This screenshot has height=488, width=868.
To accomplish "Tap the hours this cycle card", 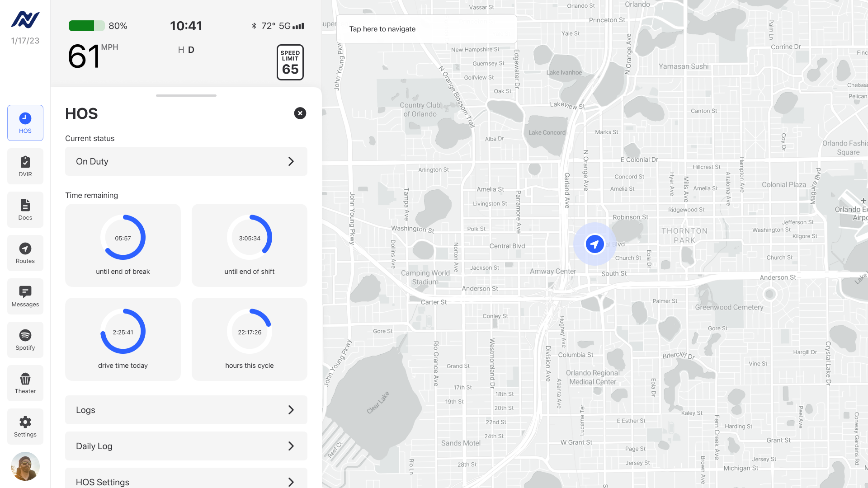I will pos(250,339).
